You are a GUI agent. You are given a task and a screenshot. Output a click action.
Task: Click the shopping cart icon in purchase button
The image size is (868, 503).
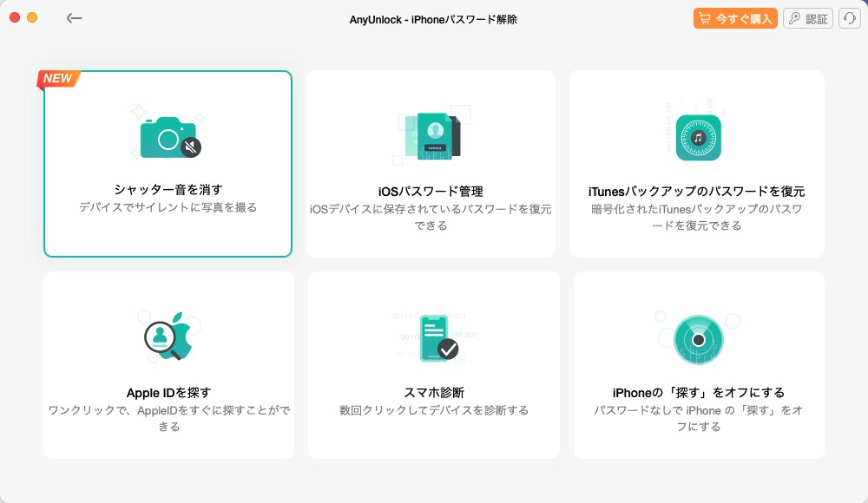[x=706, y=17]
